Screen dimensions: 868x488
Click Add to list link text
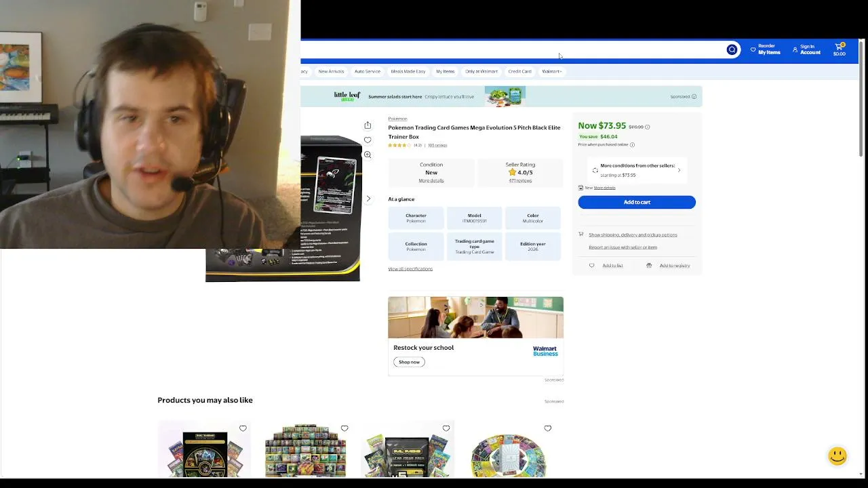point(612,266)
